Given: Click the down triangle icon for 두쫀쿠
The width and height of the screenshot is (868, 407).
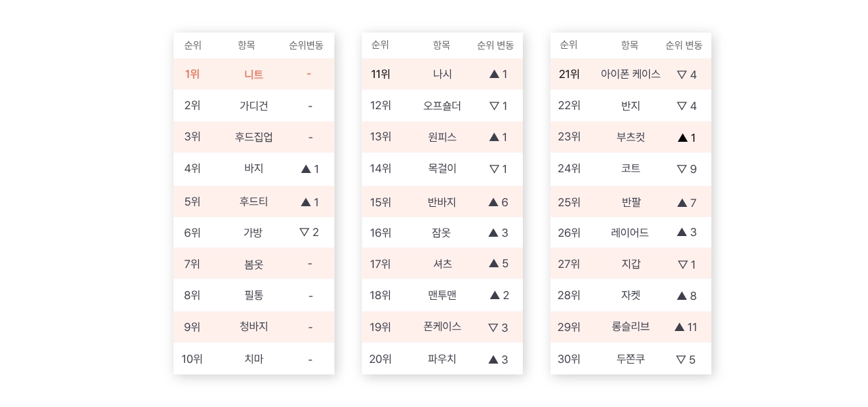Looking at the screenshot, I should pos(682,360).
